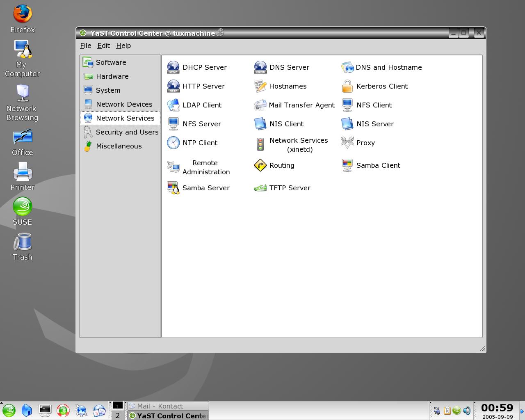The width and height of the screenshot is (525, 420).
Task: Select the System category
Action: coord(120,90)
